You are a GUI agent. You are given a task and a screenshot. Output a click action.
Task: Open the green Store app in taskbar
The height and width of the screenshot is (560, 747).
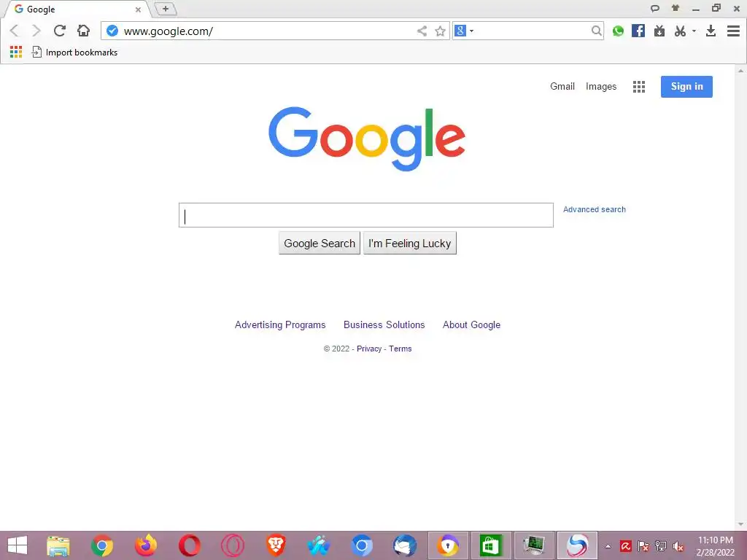[491, 545]
